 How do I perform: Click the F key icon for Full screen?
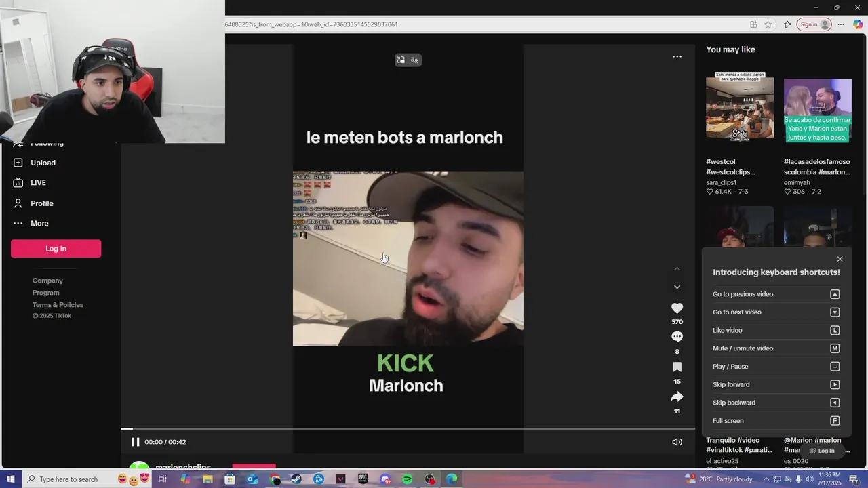click(x=835, y=421)
